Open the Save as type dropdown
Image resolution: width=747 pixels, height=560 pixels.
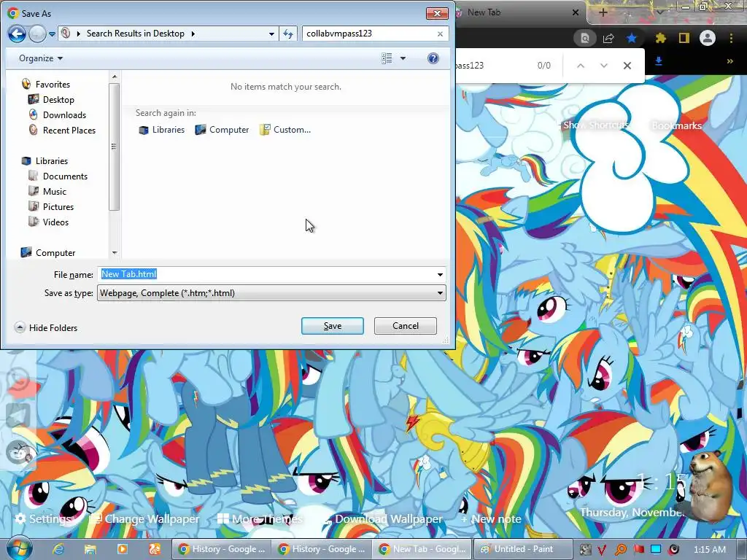(271, 293)
